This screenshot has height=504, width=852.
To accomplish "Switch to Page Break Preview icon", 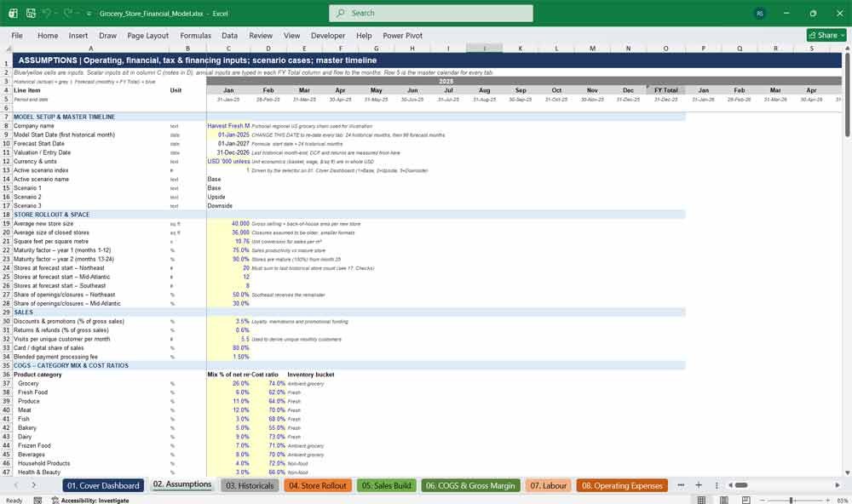I will 746,500.
